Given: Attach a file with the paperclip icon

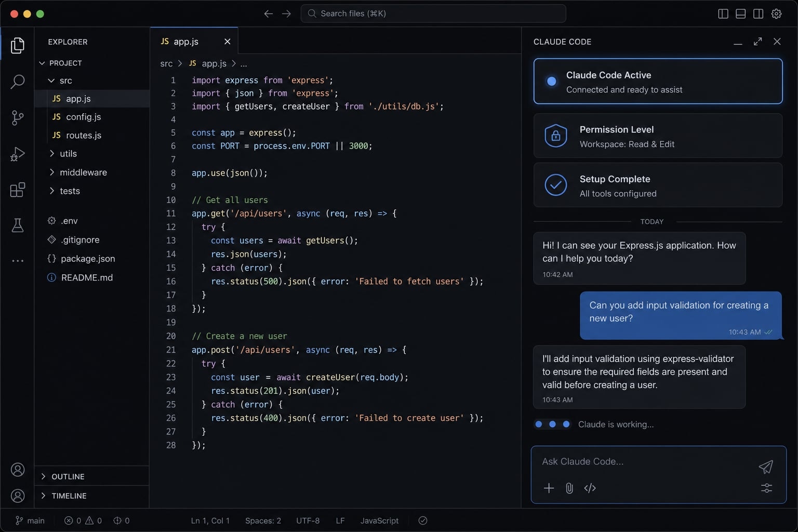Looking at the screenshot, I should pos(569,488).
